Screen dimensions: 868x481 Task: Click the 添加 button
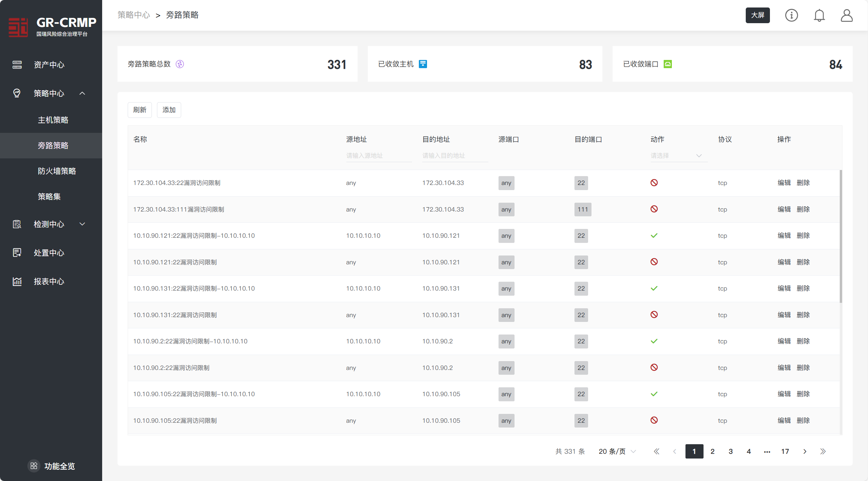169,110
